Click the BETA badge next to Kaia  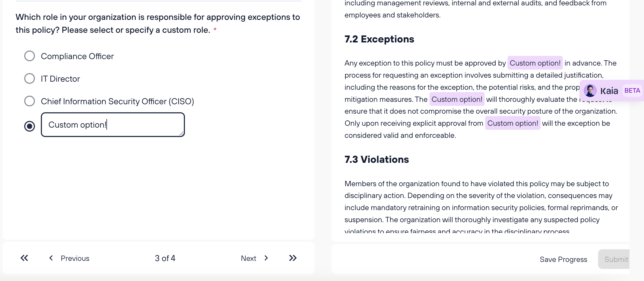tap(632, 91)
